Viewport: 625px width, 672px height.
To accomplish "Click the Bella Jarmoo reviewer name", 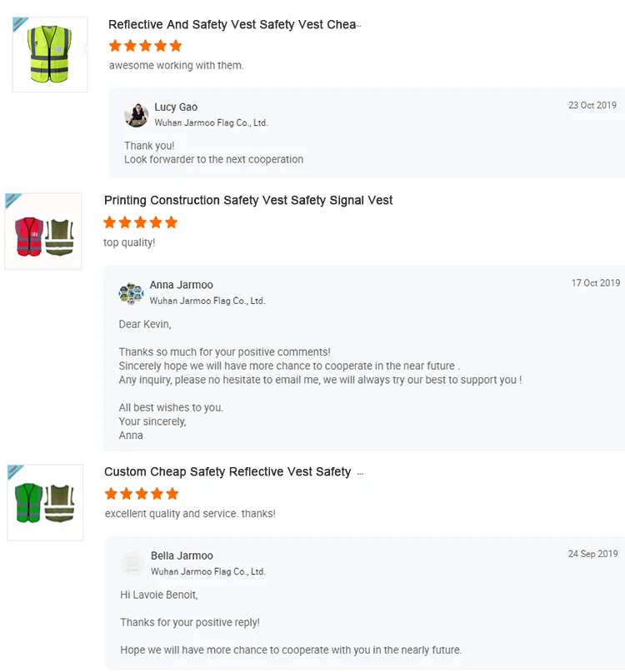I will point(182,556).
